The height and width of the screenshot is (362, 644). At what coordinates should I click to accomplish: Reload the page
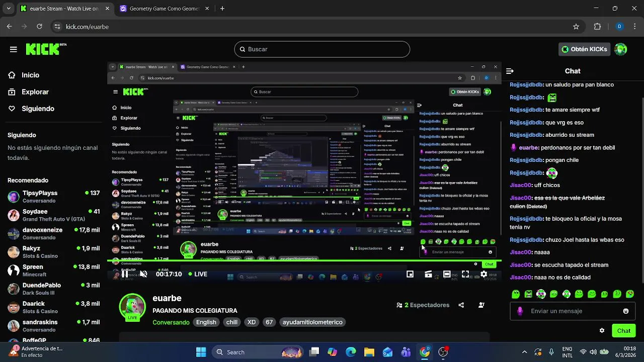click(40, 27)
